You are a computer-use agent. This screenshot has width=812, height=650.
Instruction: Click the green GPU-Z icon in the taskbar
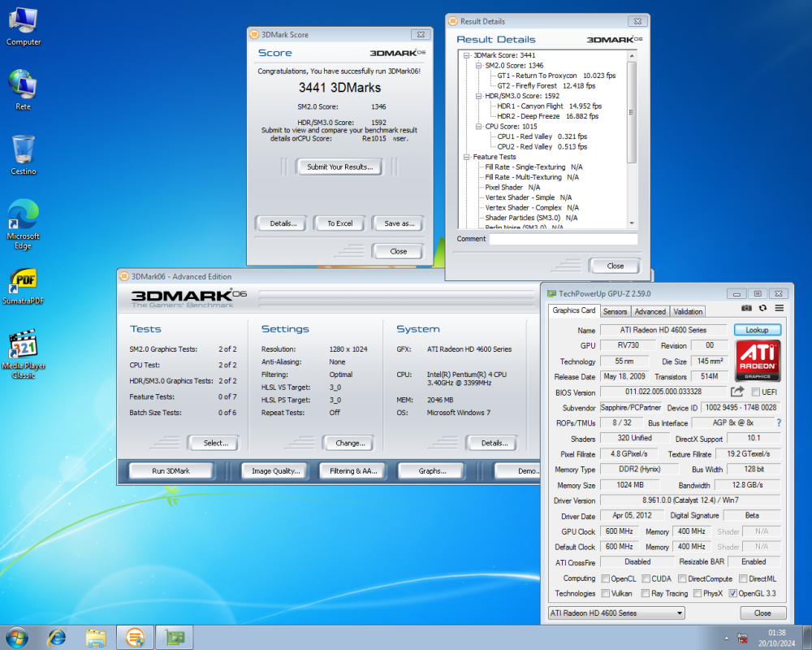tap(173, 637)
